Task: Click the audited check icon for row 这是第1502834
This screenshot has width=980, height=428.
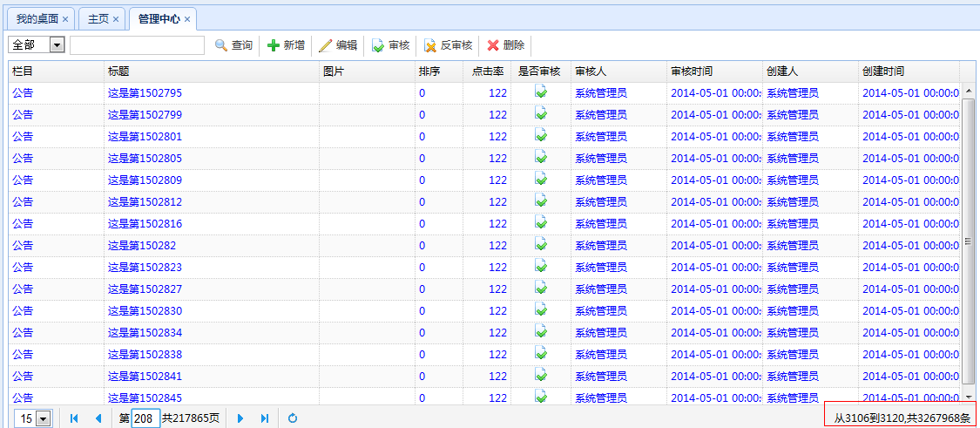Action: click(x=541, y=331)
